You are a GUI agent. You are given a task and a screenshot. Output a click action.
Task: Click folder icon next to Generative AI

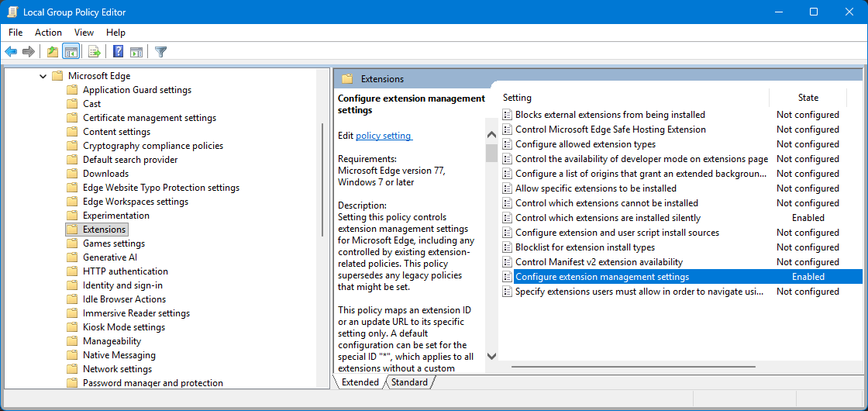tap(72, 257)
